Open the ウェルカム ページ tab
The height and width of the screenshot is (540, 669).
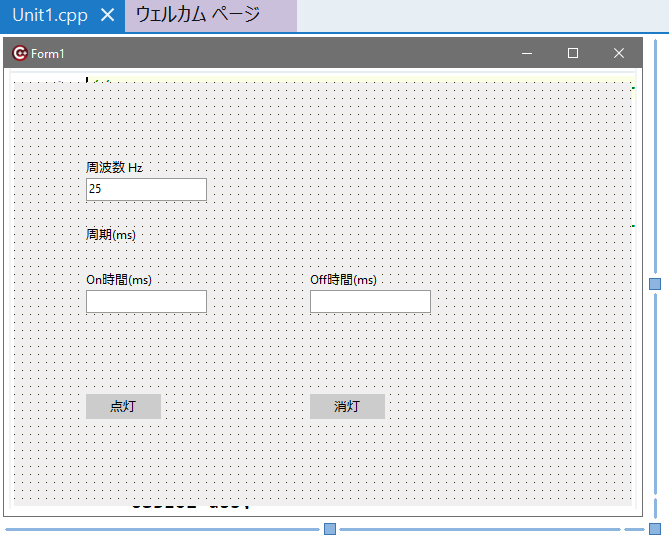(x=197, y=16)
